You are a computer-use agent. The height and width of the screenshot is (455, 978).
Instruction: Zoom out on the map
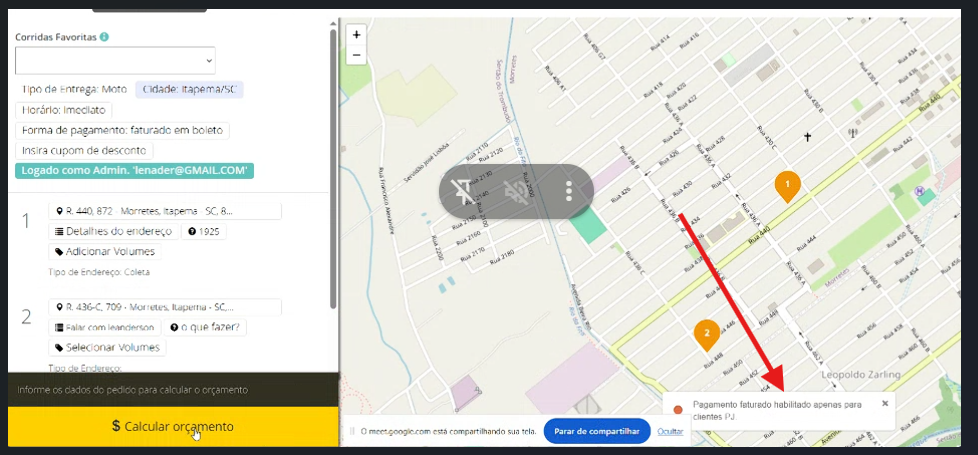tap(356, 54)
